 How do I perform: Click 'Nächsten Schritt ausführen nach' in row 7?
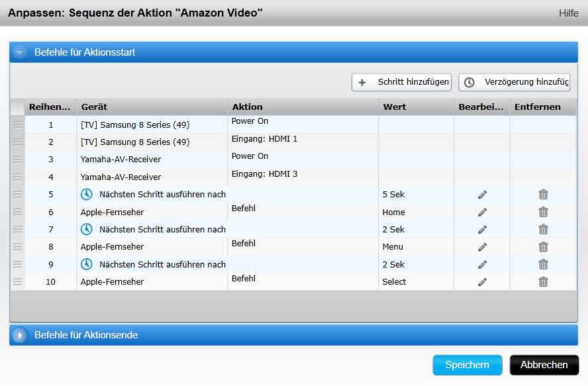point(162,229)
